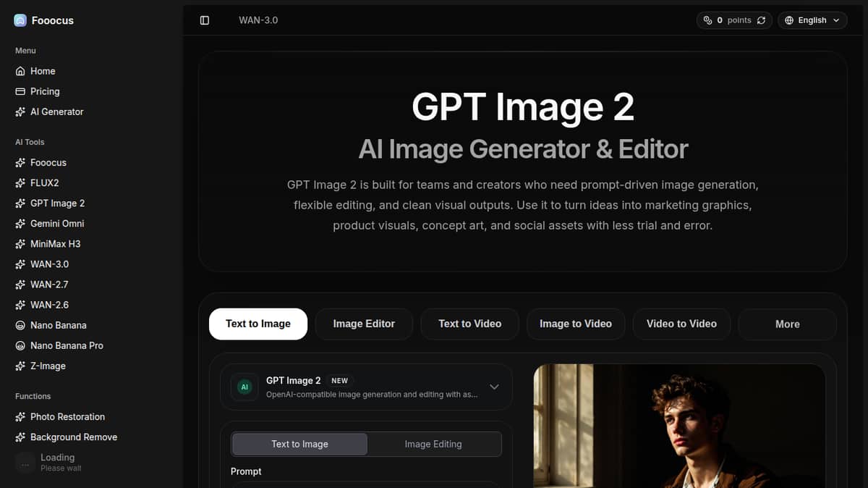868x488 pixels.
Task: Open the More tab
Action: [787, 324]
